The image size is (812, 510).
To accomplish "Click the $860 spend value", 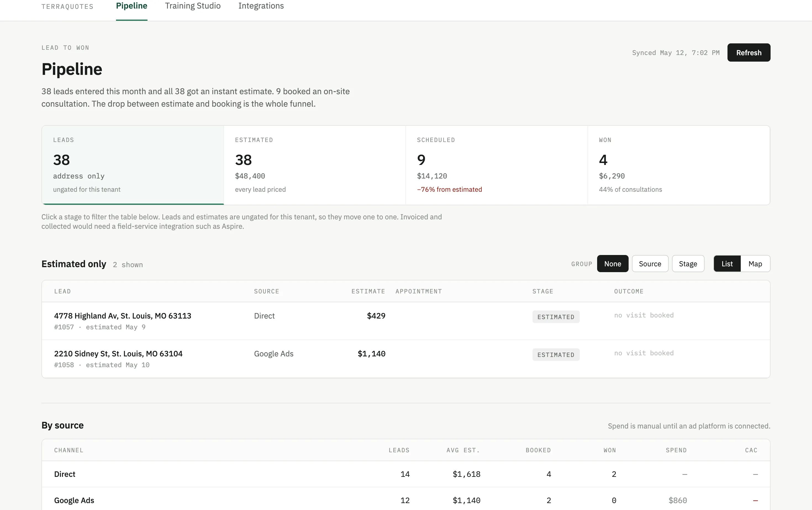I will pos(677,501).
